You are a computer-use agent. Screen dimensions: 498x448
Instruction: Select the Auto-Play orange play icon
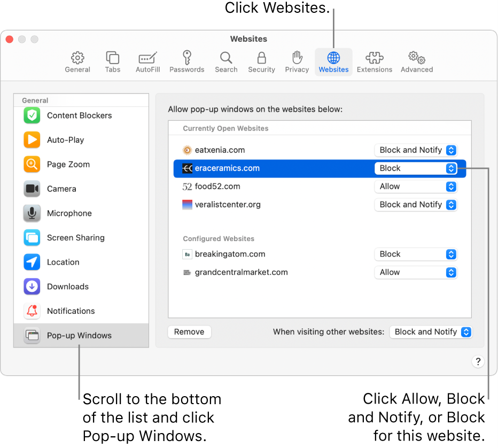[x=32, y=140]
